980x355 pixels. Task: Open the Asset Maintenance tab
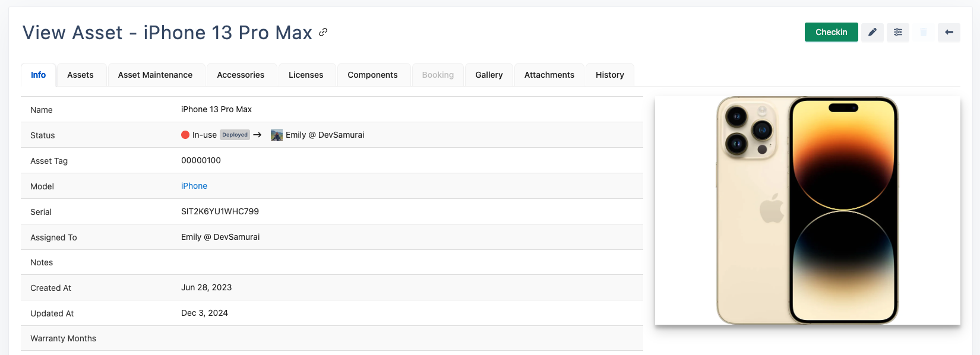pos(155,75)
